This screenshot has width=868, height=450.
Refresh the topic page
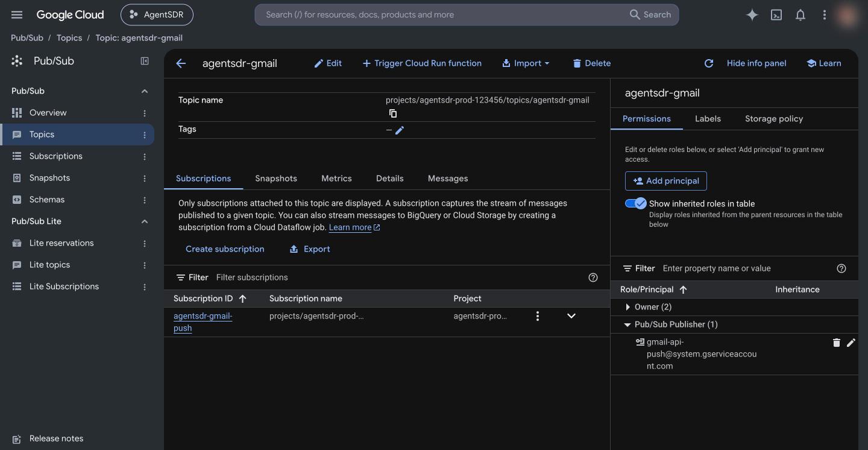(x=709, y=63)
